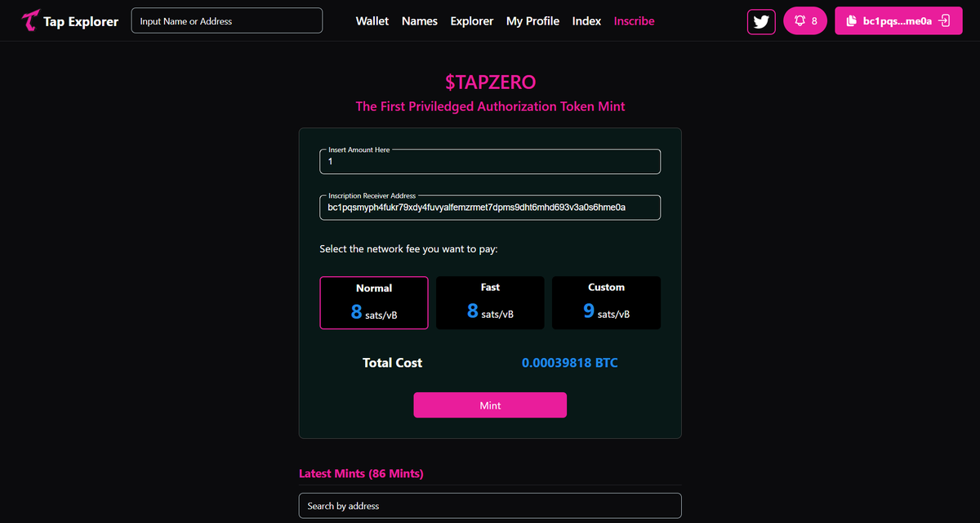Select the Normal network fee option
Viewport: 980px width, 523px height.
(x=374, y=303)
